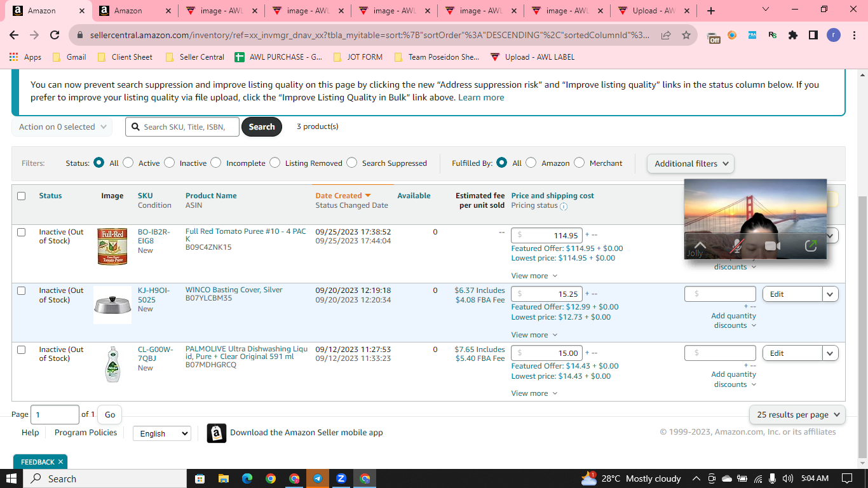868x488 pixels.
Task: Bookmark this page with the star icon
Action: 686,36
